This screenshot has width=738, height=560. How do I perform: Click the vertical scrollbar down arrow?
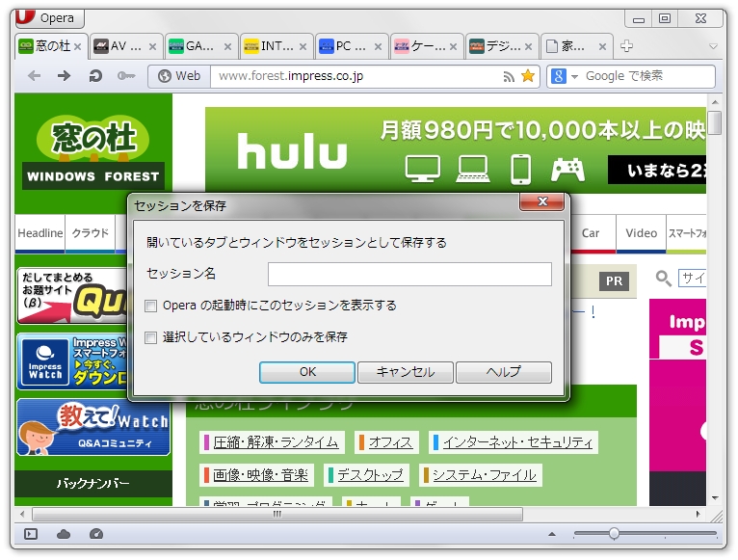(715, 498)
